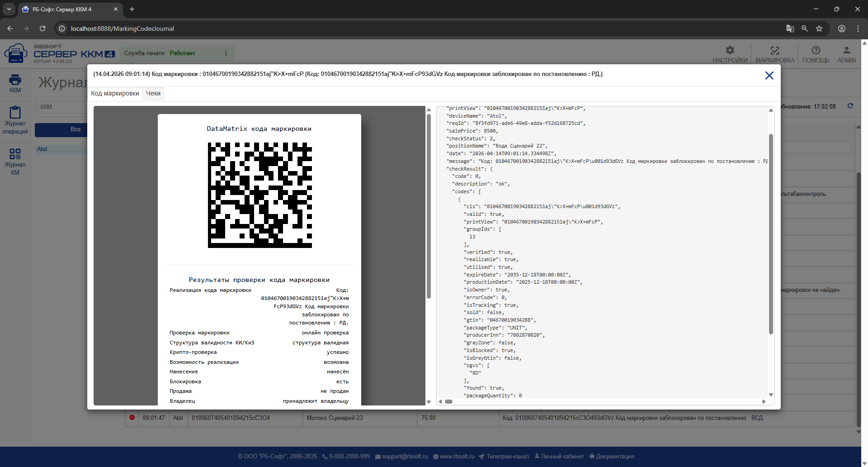Open the Настройки gear menu
This screenshot has width=868, height=467.
tap(730, 54)
